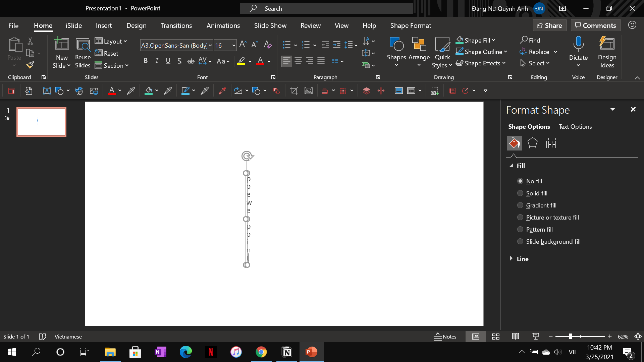Decrease list indent level
The height and width of the screenshot is (362, 644).
click(x=325, y=45)
